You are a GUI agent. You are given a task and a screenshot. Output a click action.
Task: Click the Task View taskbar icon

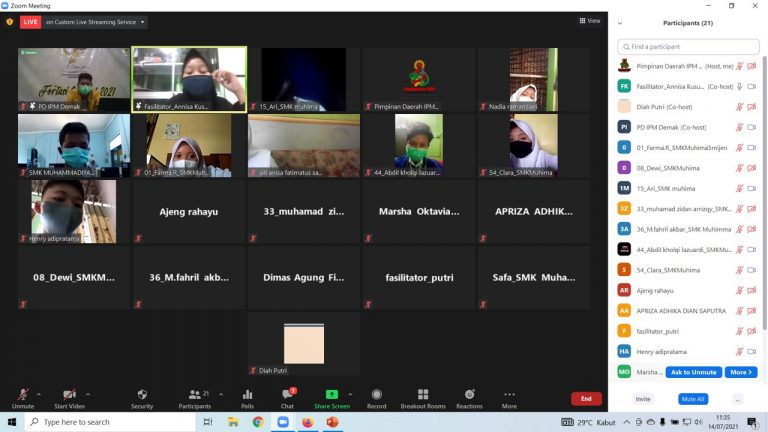click(208, 422)
